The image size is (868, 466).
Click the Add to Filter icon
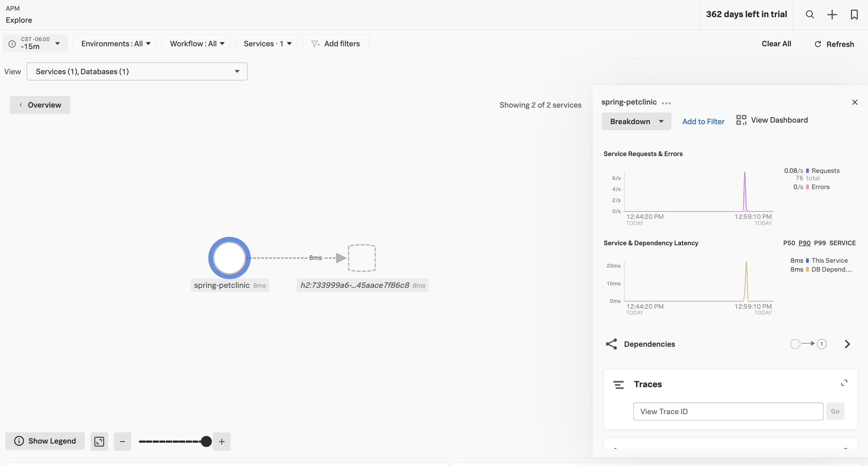[x=703, y=121]
